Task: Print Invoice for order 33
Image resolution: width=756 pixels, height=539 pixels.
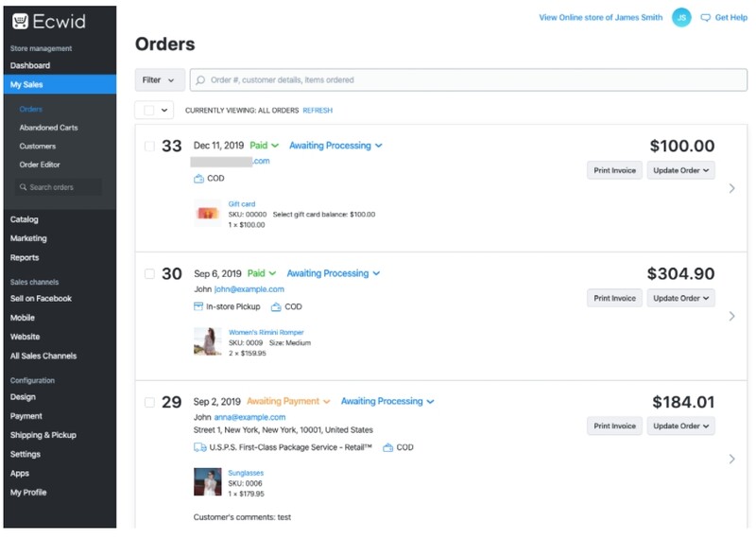Action: point(614,170)
